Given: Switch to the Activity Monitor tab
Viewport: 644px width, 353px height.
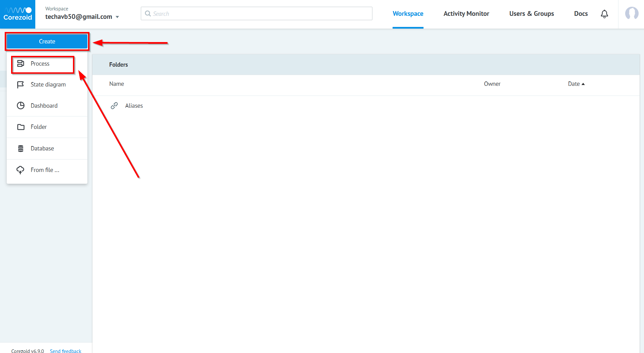Looking at the screenshot, I should tap(466, 14).
